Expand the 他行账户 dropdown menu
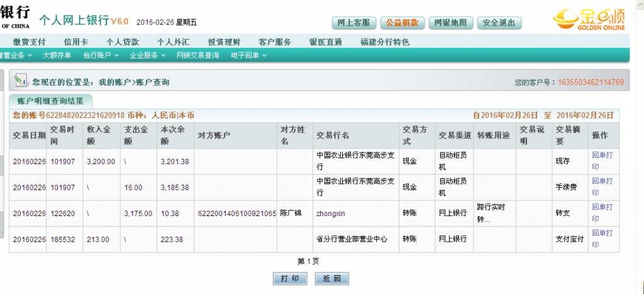This screenshot has height=294, width=644. click(100, 55)
